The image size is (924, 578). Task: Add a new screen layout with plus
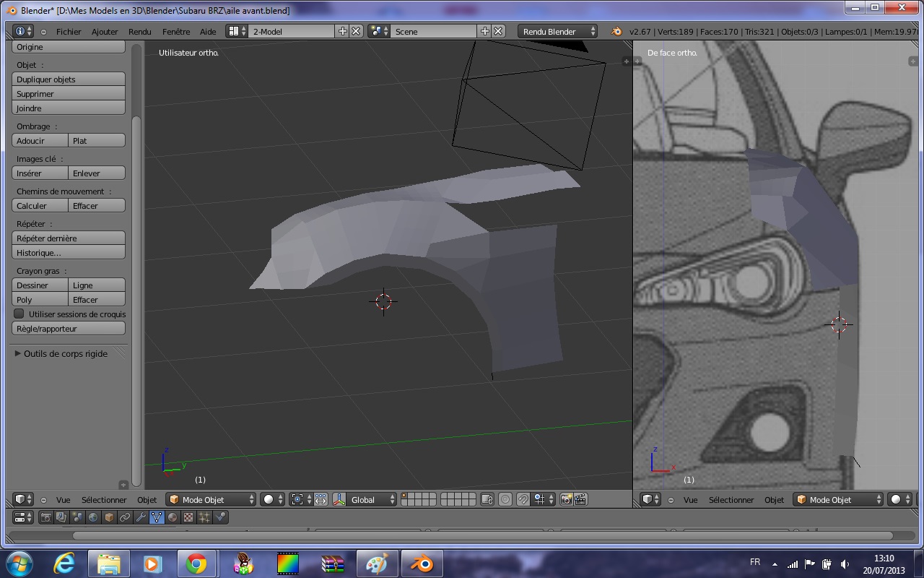(343, 31)
